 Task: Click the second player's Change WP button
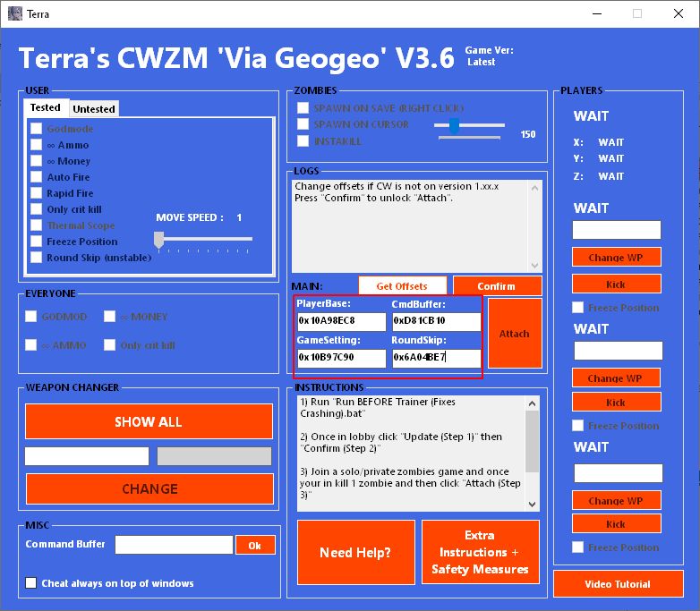[x=616, y=378]
